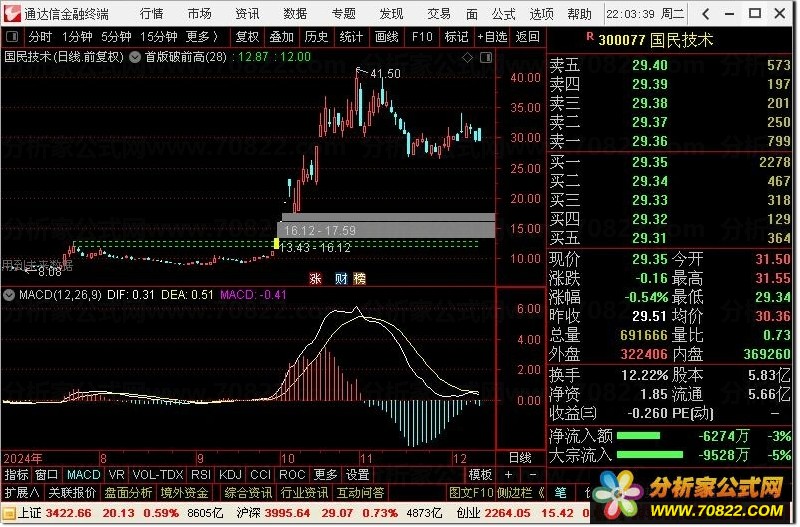The width and height of the screenshot is (800, 527).
Task: Switch to 15分钟 chart period
Action: [159, 37]
